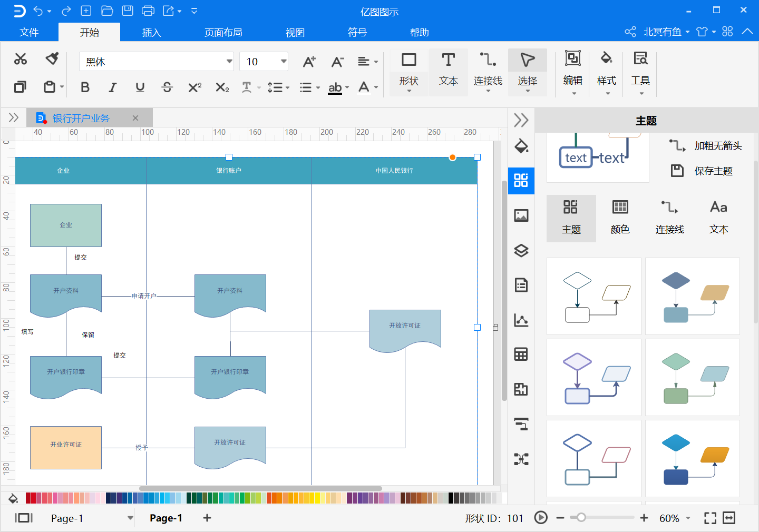Toggle Superscript formatting

point(194,87)
